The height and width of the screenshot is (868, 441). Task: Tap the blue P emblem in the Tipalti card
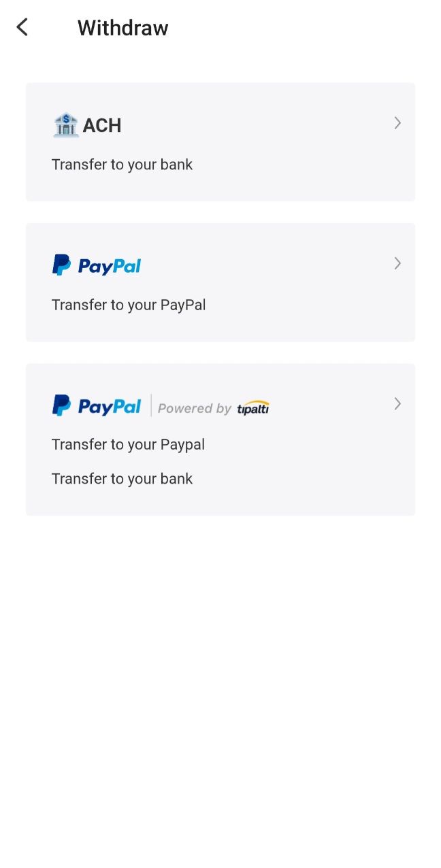tap(61, 405)
